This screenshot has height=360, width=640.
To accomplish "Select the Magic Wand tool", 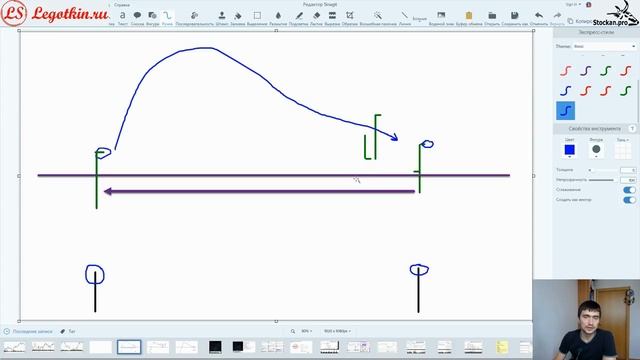I will coord(378,18).
